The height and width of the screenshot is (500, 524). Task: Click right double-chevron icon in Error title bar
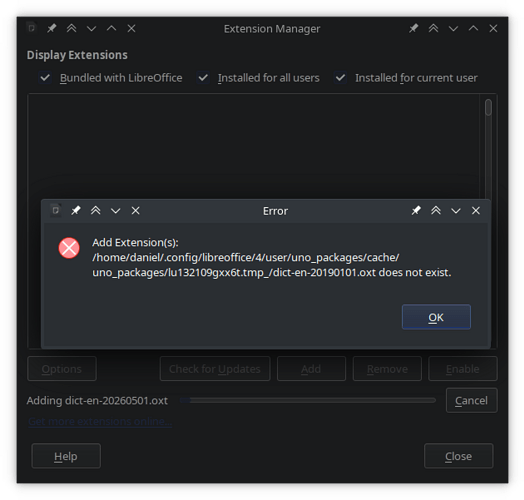coord(436,211)
